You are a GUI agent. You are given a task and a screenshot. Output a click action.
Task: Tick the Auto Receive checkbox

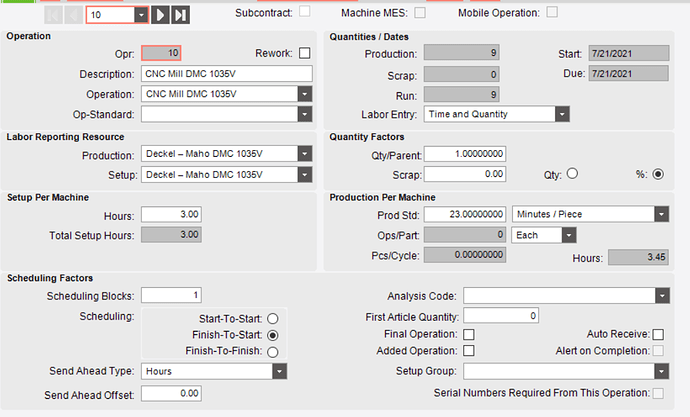click(658, 335)
